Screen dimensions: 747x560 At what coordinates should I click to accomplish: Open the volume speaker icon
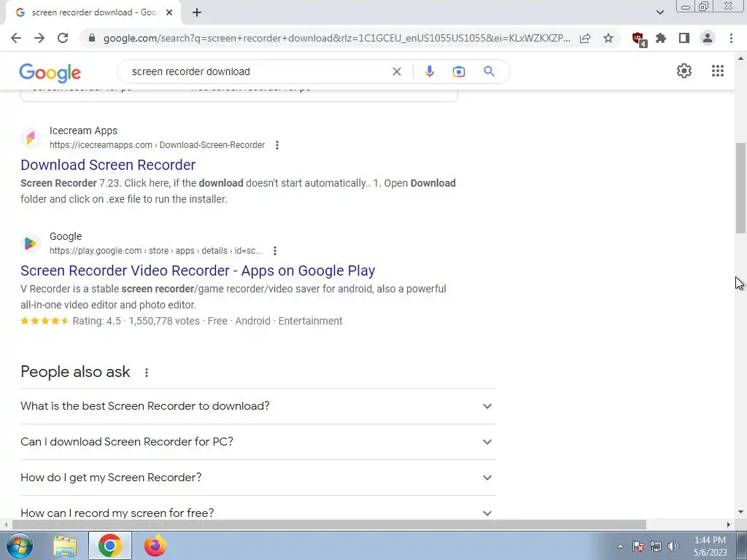tap(673, 546)
